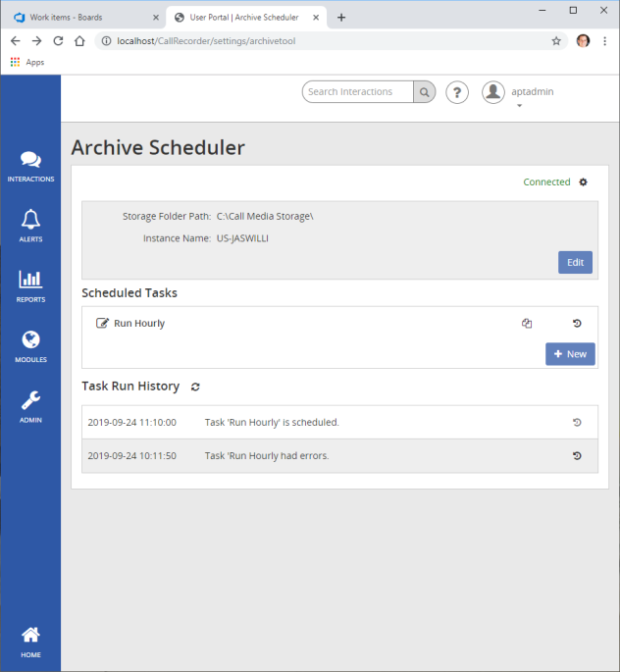Click the Search Interactions input field
Image resolution: width=620 pixels, height=672 pixels.
tap(357, 92)
